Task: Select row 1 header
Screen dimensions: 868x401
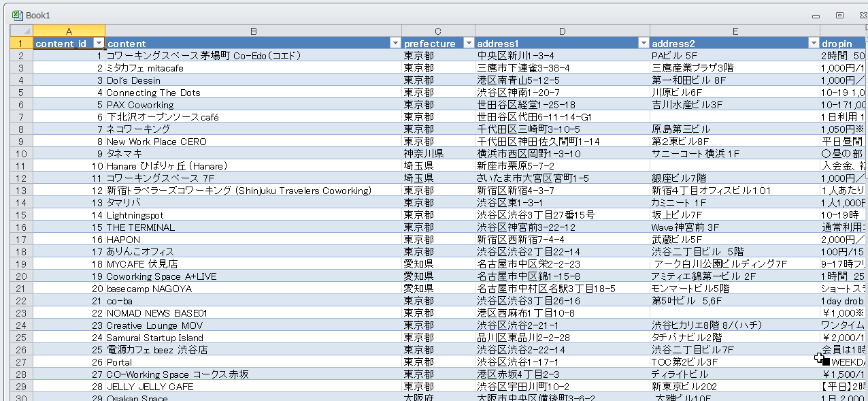Action: coord(21,43)
